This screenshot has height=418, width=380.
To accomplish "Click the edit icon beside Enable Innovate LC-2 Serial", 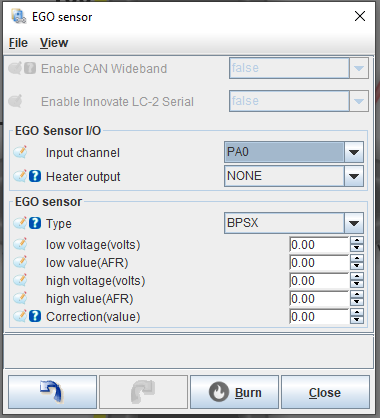I will tap(15, 101).
